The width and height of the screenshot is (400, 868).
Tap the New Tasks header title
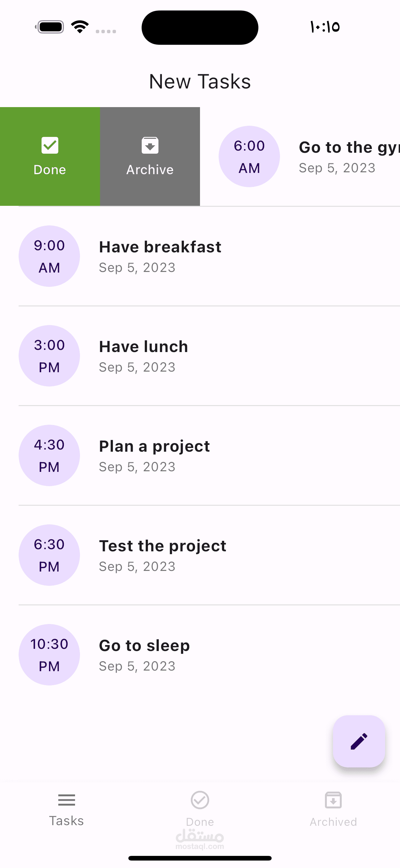point(200,81)
